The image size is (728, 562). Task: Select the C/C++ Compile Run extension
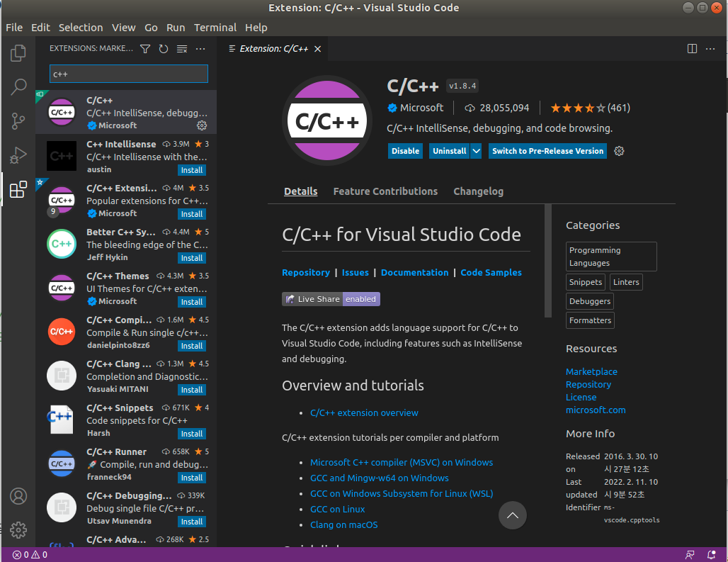[x=126, y=332]
